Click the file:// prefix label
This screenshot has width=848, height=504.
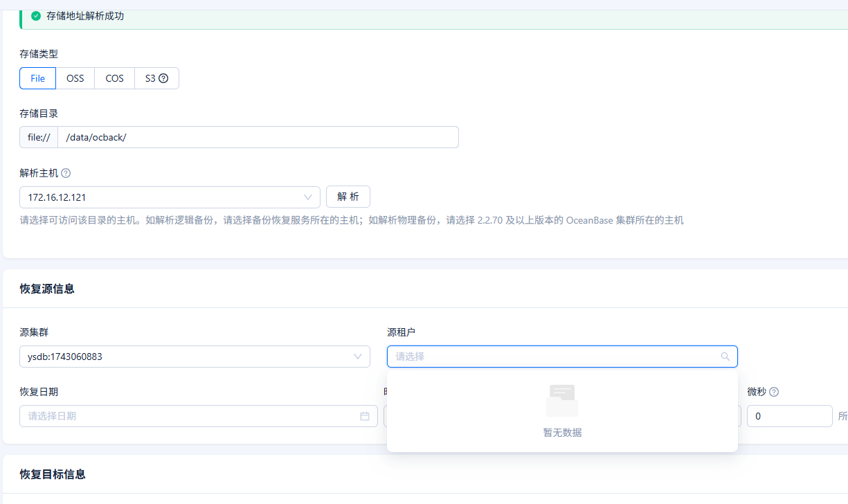coord(39,137)
